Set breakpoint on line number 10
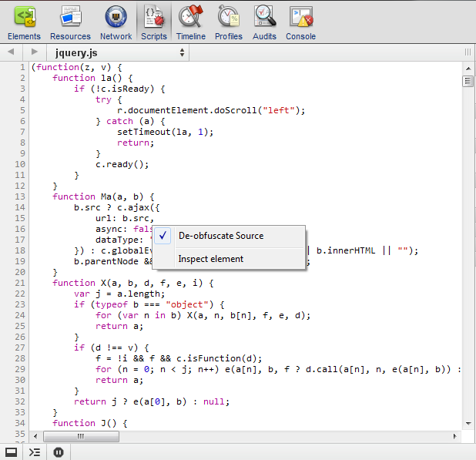The height and width of the screenshot is (460, 476). pyautogui.click(x=20, y=164)
